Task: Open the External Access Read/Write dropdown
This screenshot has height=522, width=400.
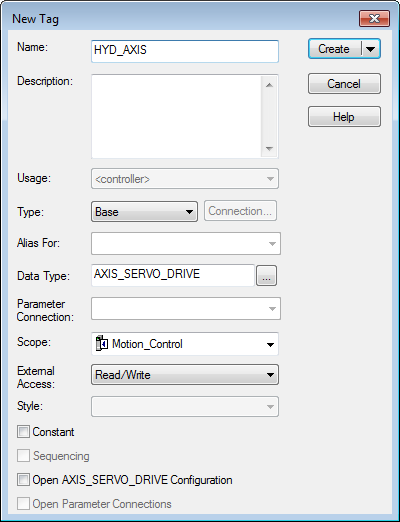Action: point(185,375)
